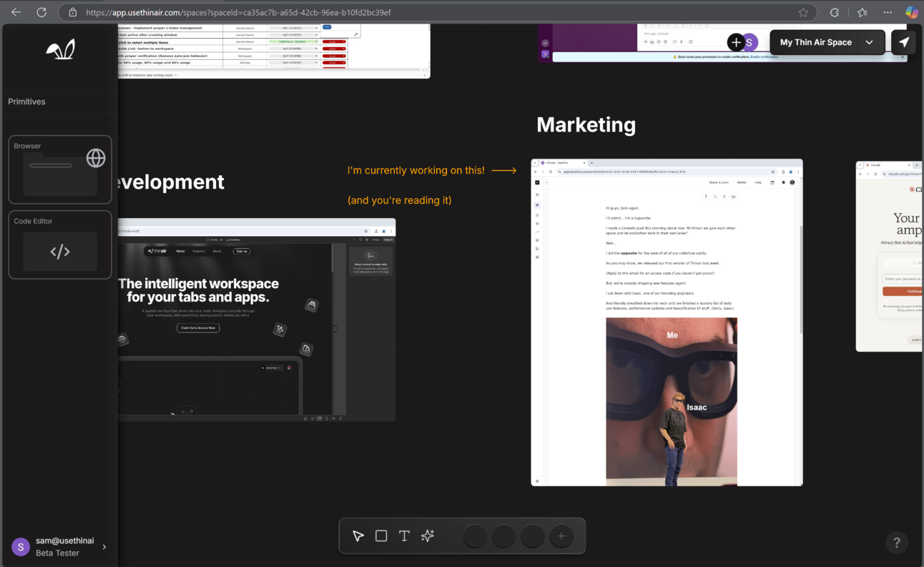Open the browser extensions puzzle icon

coord(835,12)
